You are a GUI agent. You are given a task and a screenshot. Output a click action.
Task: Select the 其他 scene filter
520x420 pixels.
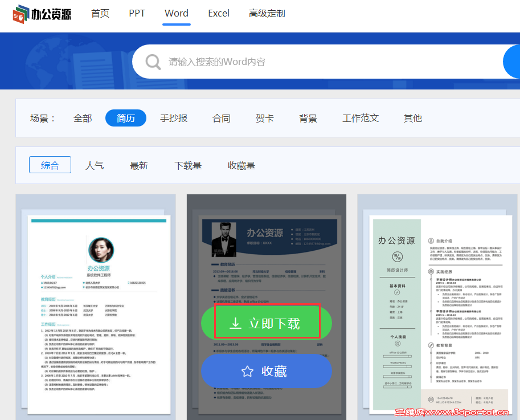[413, 118]
